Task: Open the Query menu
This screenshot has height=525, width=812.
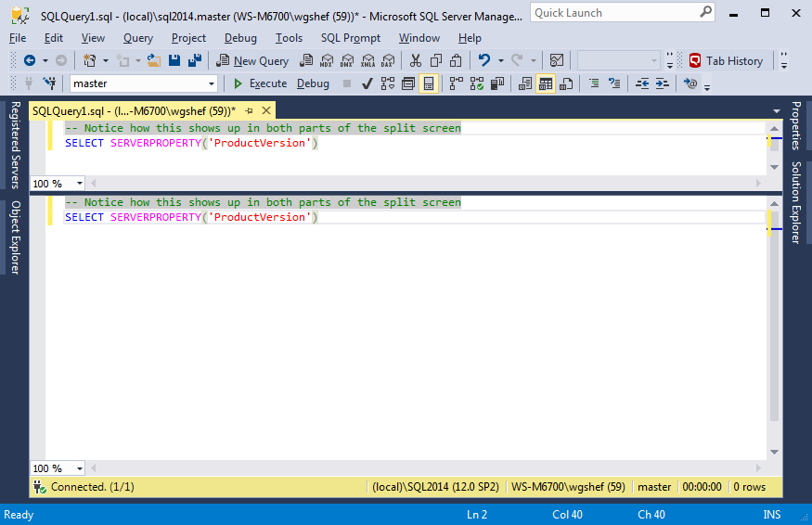Action: pyautogui.click(x=137, y=38)
